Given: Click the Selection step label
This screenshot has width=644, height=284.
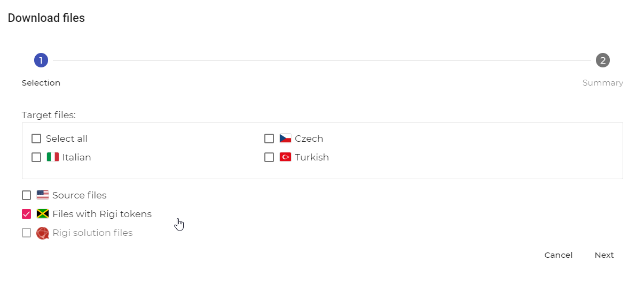Looking at the screenshot, I should (41, 83).
